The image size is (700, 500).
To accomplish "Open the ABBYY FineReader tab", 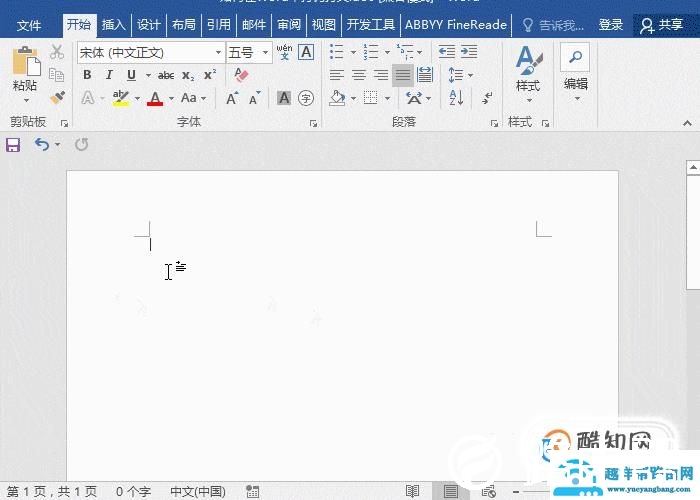I will point(456,25).
